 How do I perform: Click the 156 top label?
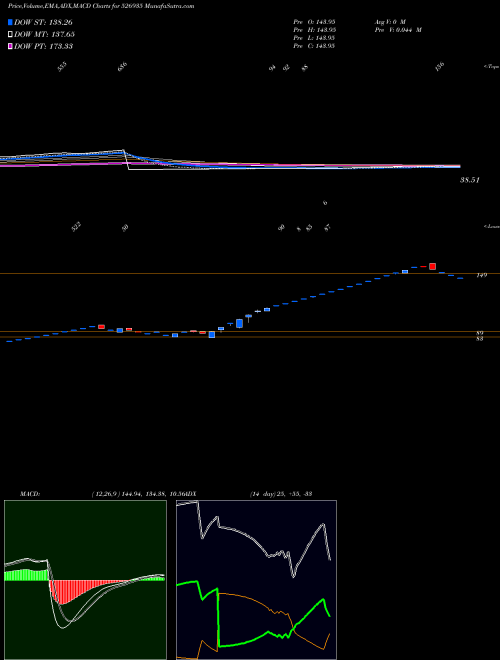coord(440,67)
